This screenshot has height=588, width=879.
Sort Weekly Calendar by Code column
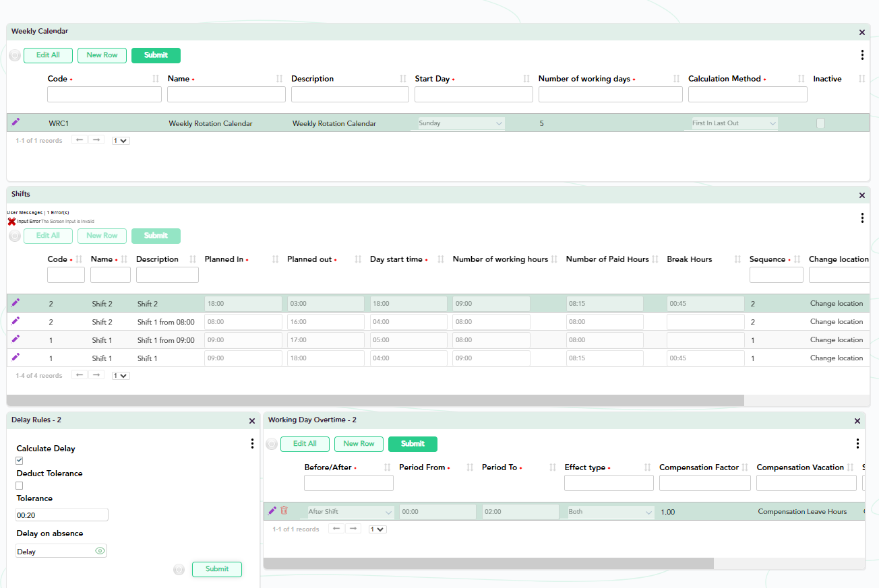click(156, 79)
